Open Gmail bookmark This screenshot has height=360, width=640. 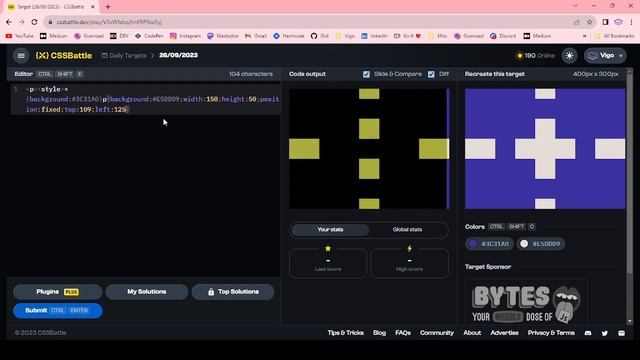[256, 36]
